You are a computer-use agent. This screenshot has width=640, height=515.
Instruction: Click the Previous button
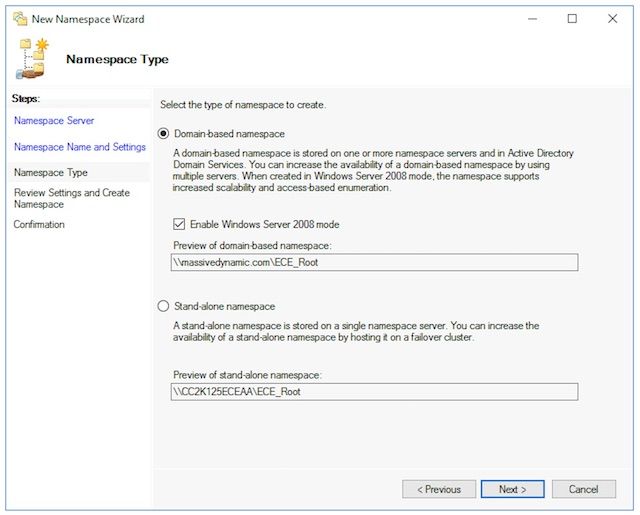click(439, 489)
